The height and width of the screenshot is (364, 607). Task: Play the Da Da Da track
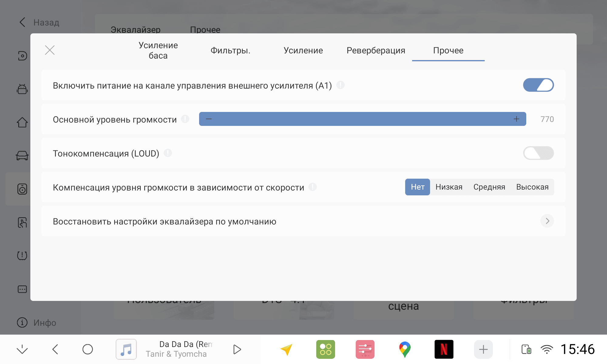click(x=237, y=349)
